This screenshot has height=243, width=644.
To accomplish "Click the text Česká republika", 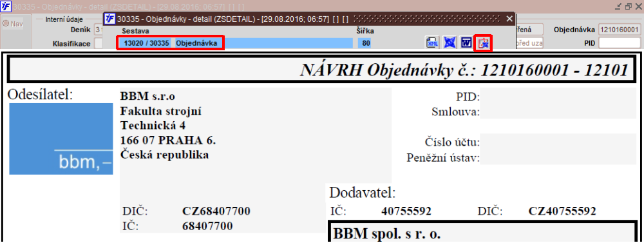I will click(x=165, y=155).
